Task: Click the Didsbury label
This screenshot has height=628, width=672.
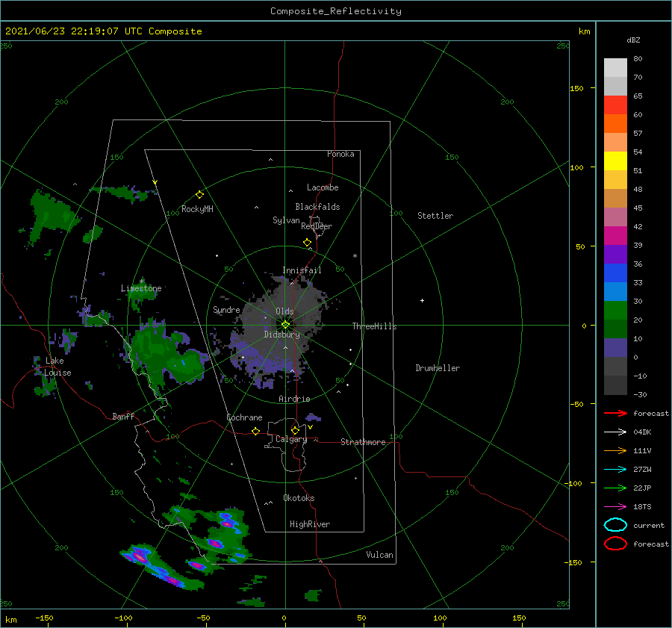Action: pos(282,335)
